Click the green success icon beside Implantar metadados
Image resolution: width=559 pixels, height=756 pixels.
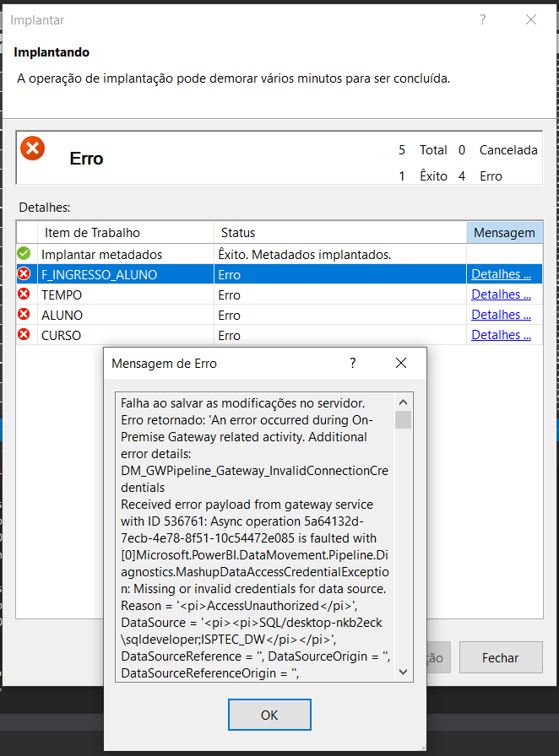pos(25,254)
